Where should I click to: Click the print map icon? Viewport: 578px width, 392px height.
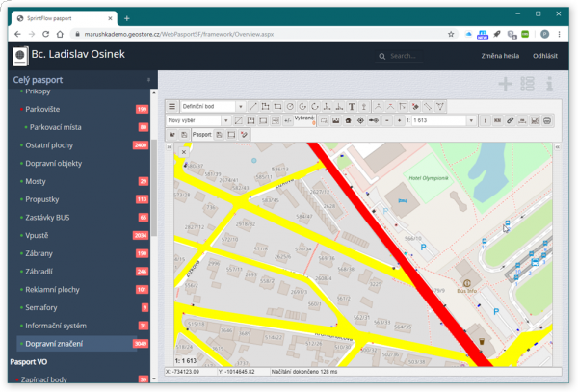(547, 121)
